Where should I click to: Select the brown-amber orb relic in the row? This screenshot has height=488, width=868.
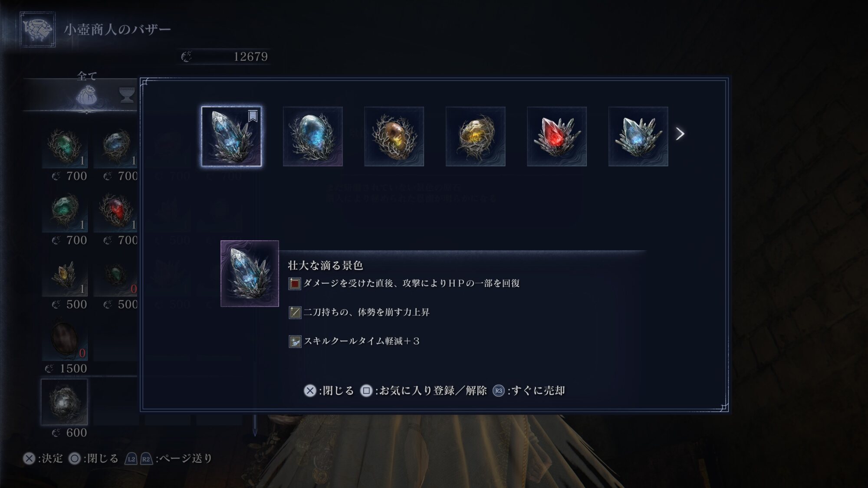394,136
